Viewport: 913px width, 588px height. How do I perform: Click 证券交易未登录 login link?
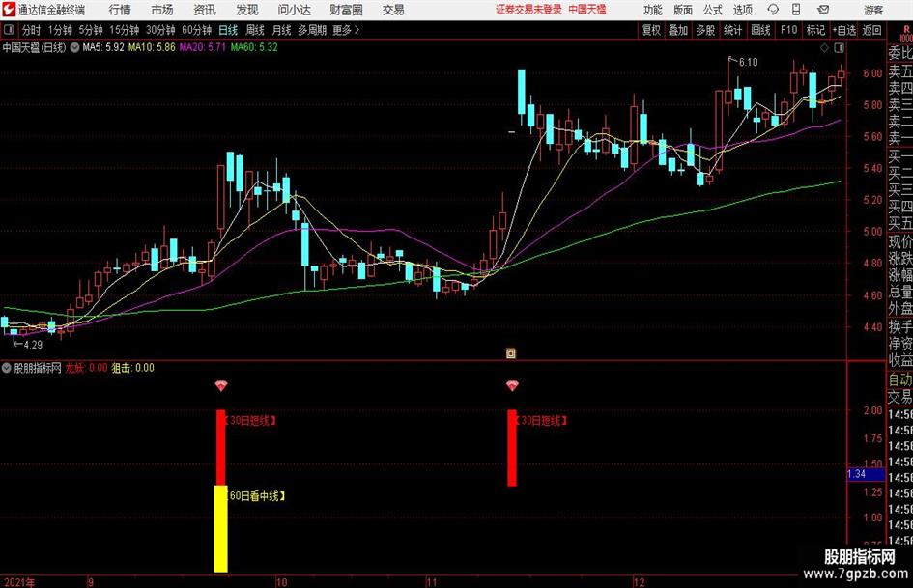coord(528,10)
